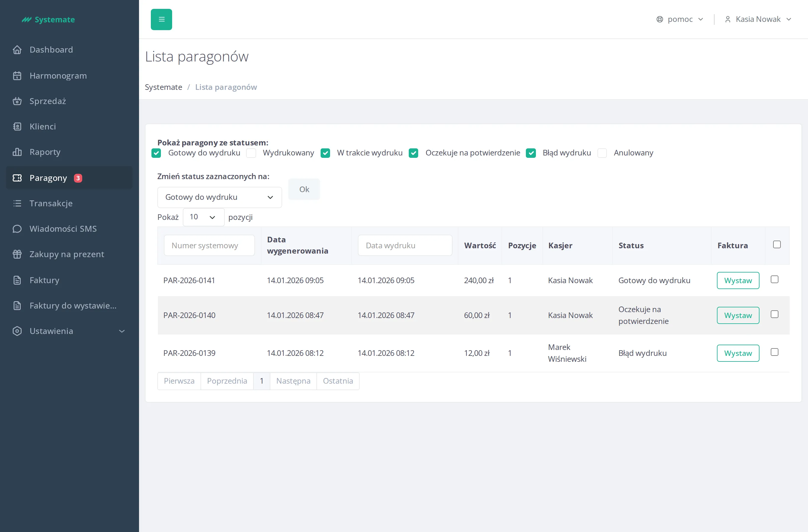Screen dimensions: 808x532
Task: Focus the Numer systemowy filter field
Action: pos(209,245)
